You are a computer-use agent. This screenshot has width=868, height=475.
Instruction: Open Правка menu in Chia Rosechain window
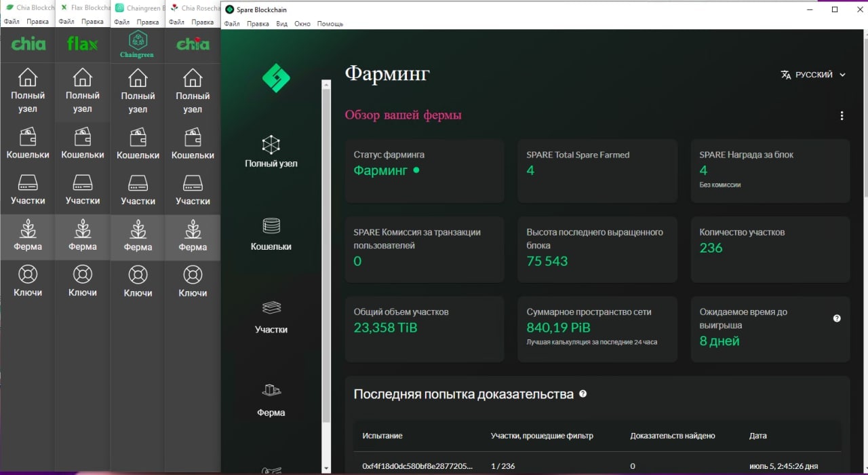pos(203,22)
